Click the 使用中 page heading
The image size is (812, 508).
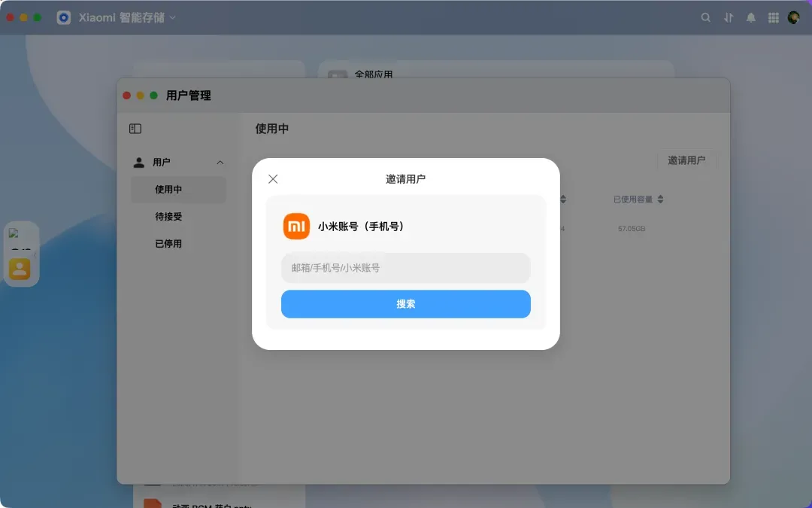pyautogui.click(x=272, y=129)
